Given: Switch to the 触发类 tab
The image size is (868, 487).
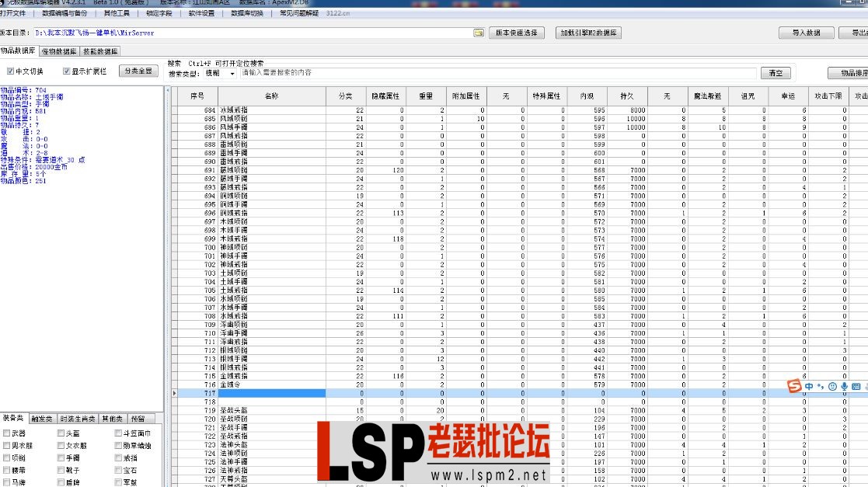Looking at the screenshot, I should pyautogui.click(x=41, y=419).
